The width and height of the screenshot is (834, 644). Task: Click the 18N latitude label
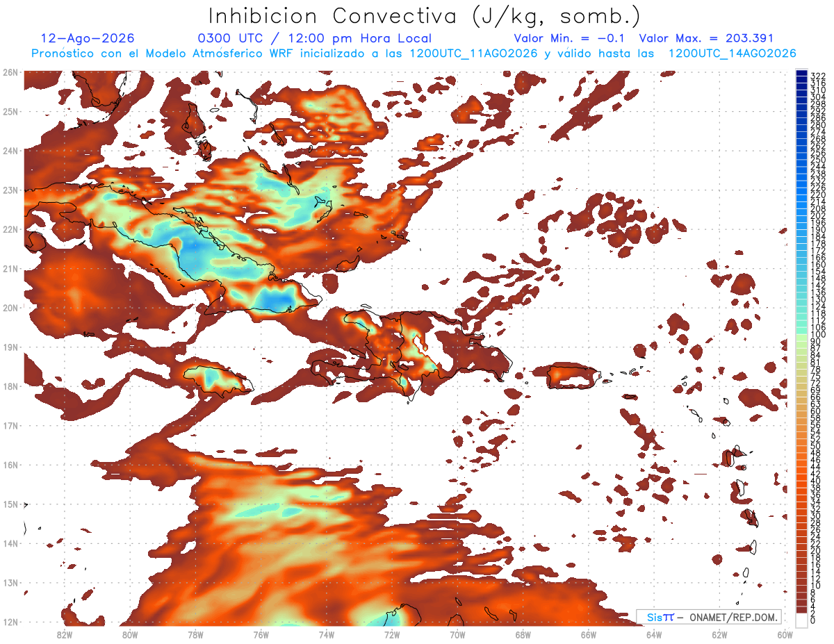[10, 386]
